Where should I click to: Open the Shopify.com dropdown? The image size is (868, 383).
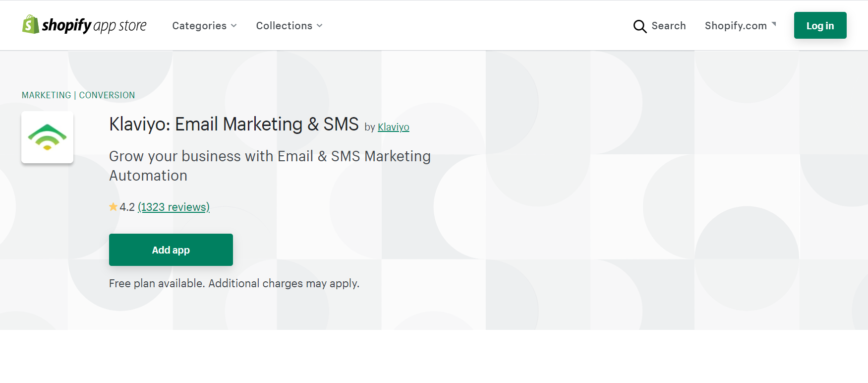point(741,26)
